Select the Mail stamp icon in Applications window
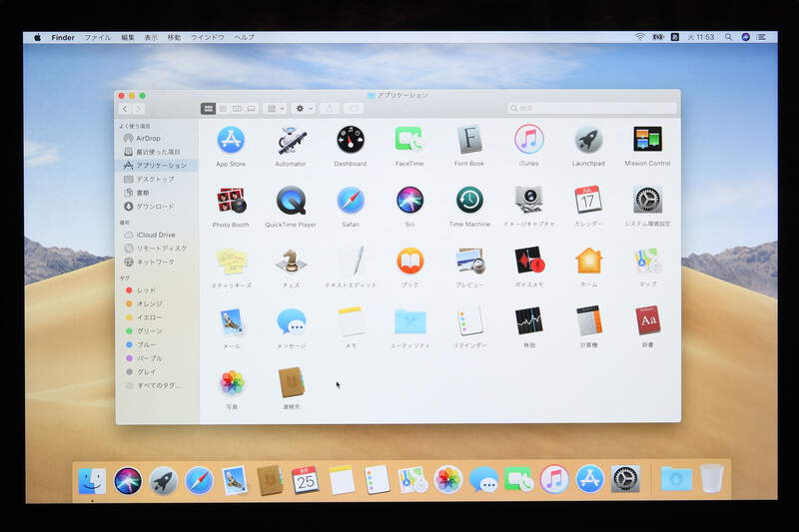The image size is (799, 532). pos(233,321)
